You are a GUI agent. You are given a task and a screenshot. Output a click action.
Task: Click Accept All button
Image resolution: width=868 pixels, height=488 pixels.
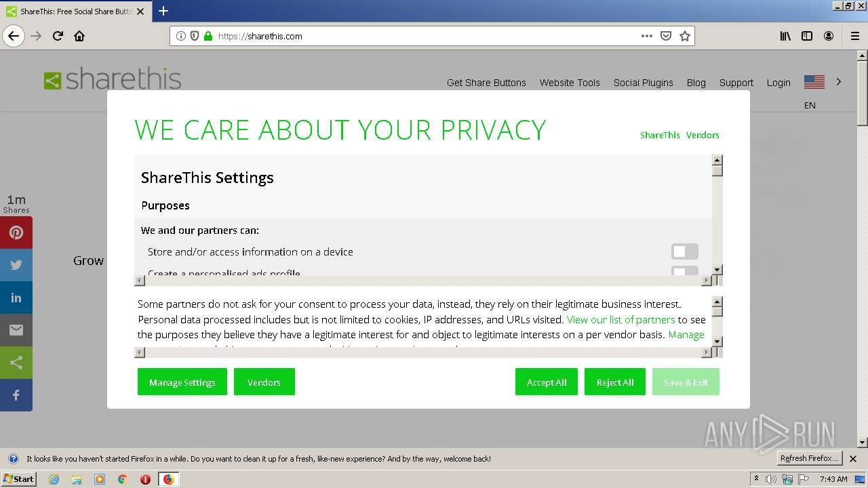tap(547, 382)
